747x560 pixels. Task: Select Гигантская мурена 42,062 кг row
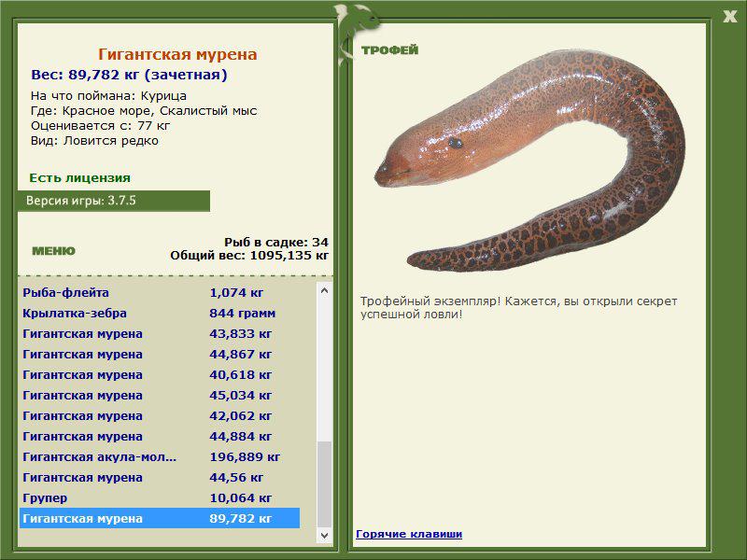[160, 415]
